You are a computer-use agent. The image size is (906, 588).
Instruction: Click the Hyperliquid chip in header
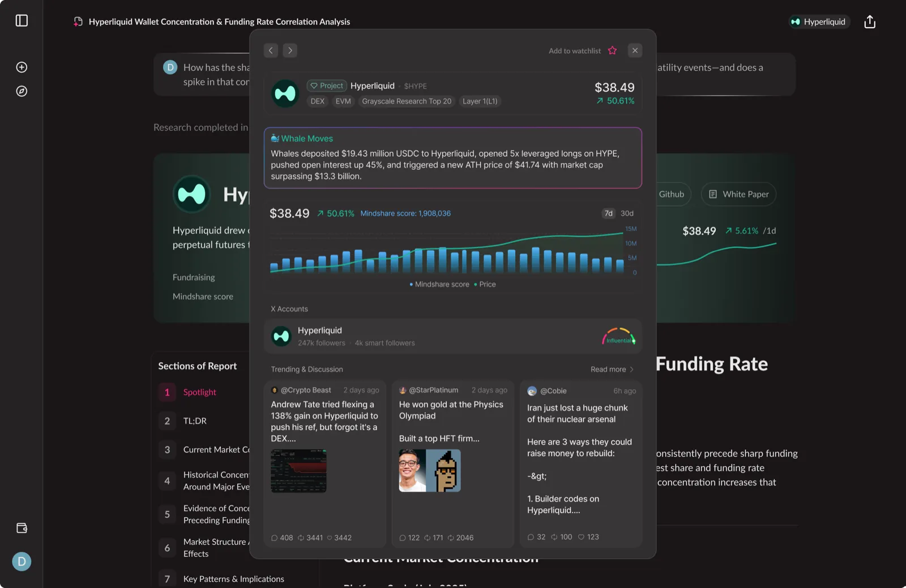point(819,22)
